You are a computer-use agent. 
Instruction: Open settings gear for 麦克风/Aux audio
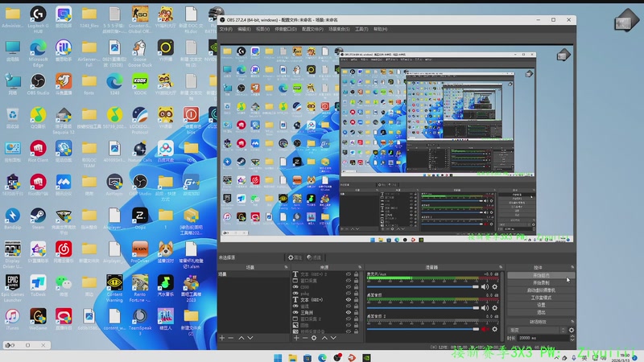tap(494, 287)
